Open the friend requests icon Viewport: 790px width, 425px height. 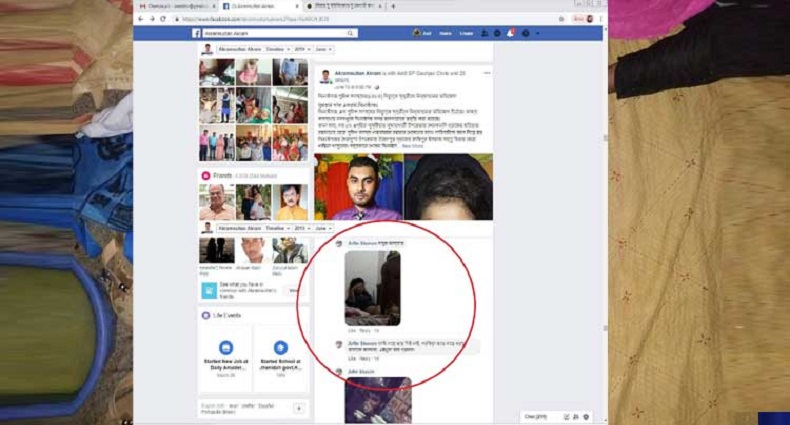point(486,33)
